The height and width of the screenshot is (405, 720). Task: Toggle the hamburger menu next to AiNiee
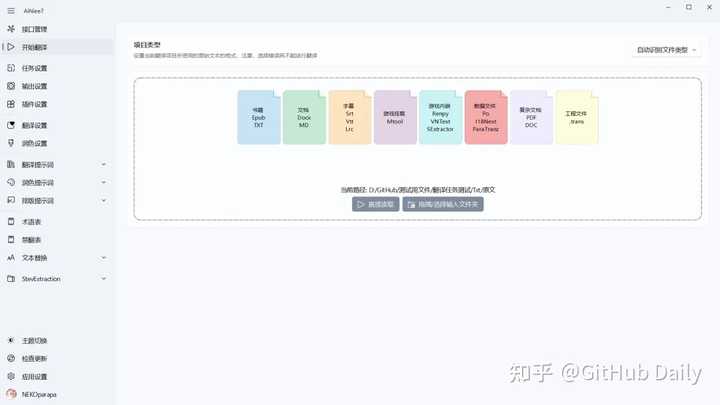(11, 11)
